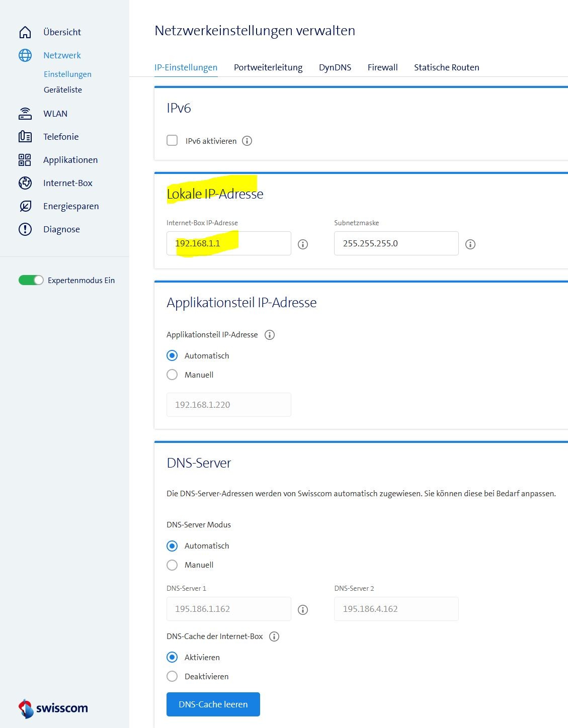Click the Internet-Box router icon
Image resolution: width=568 pixels, height=728 pixels.
click(25, 183)
